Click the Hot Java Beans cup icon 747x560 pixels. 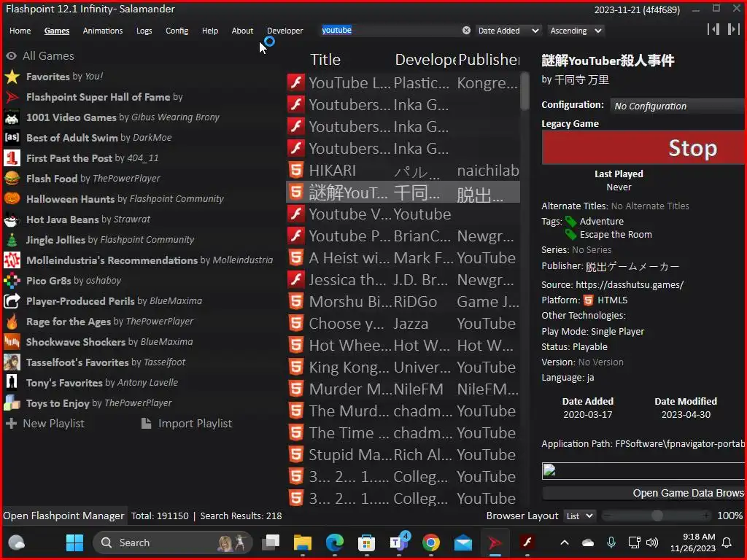pos(12,219)
